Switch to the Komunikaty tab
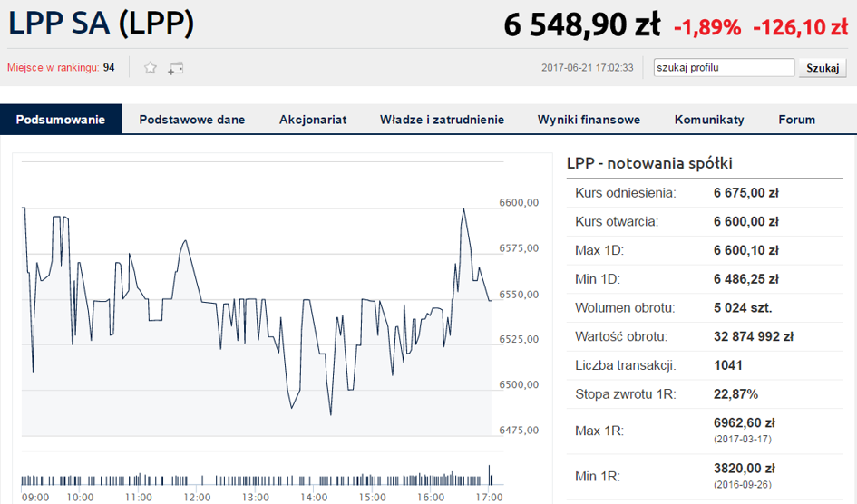Viewport: 857px width, 504px height. coord(709,120)
